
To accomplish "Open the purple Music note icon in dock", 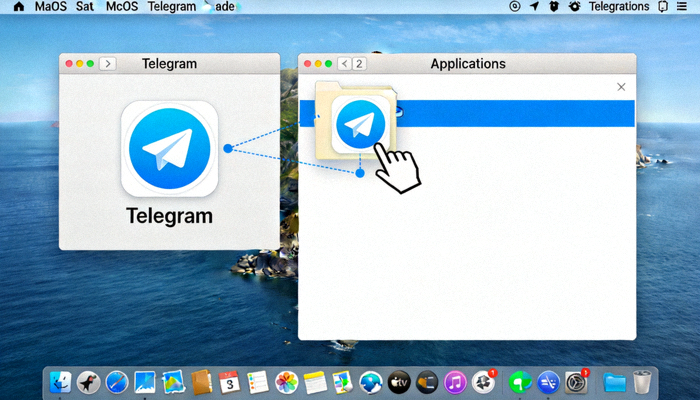I will [x=455, y=383].
